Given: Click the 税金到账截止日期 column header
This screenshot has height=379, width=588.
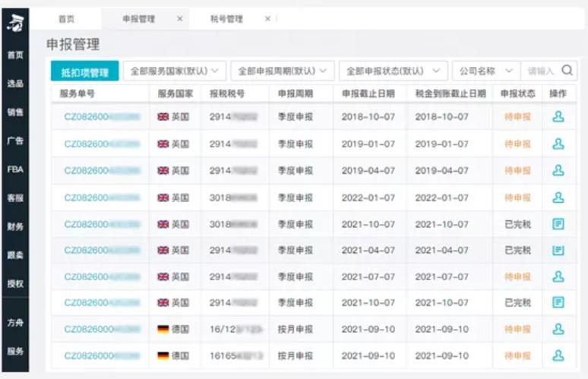Looking at the screenshot, I should click(450, 93).
